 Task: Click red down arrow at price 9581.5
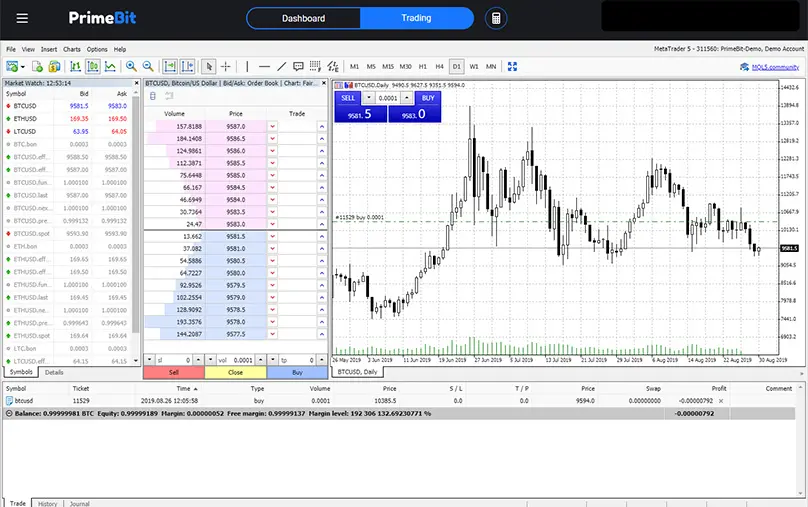tap(273, 236)
